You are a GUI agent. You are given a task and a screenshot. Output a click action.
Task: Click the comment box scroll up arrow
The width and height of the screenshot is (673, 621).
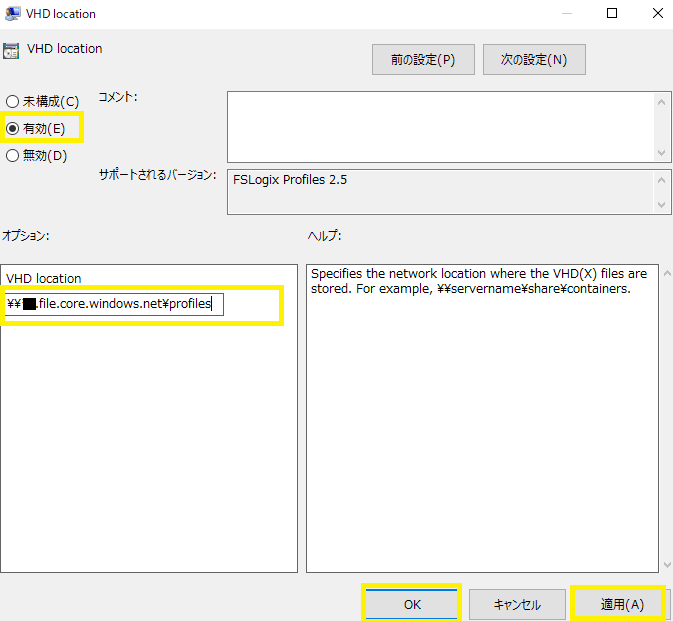tap(661, 102)
